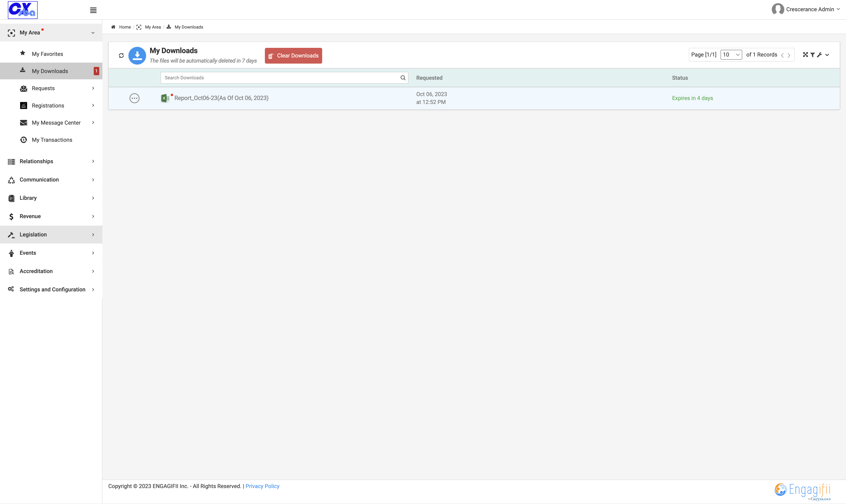Expand Legislation menu
The height and width of the screenshot is (504, 846).
click(51, 235)
